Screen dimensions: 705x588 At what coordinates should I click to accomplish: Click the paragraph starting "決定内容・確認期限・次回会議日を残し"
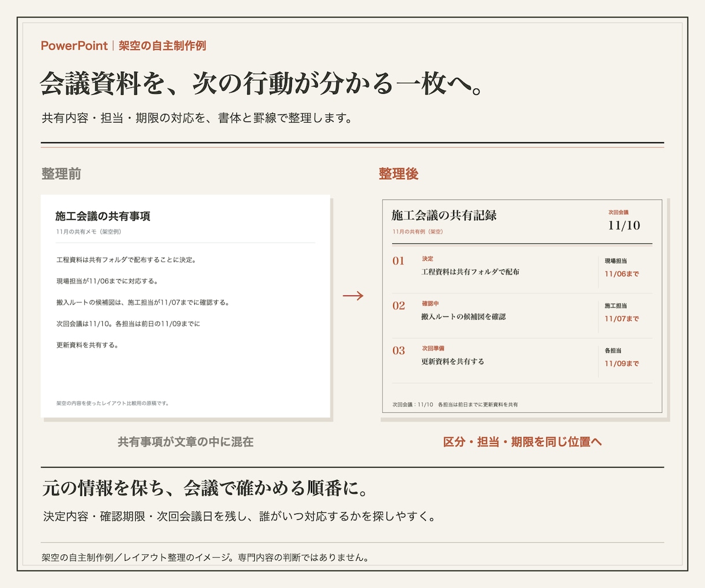239,516
